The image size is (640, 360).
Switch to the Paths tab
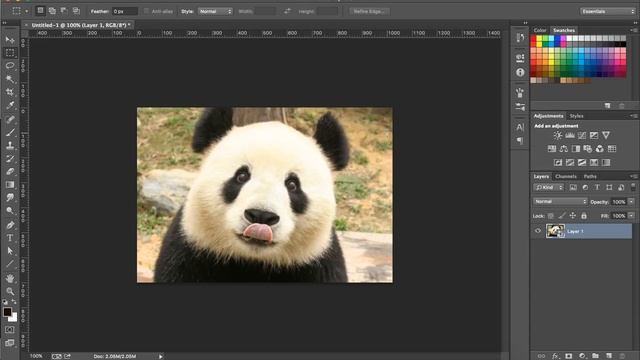tap(590, 176)
